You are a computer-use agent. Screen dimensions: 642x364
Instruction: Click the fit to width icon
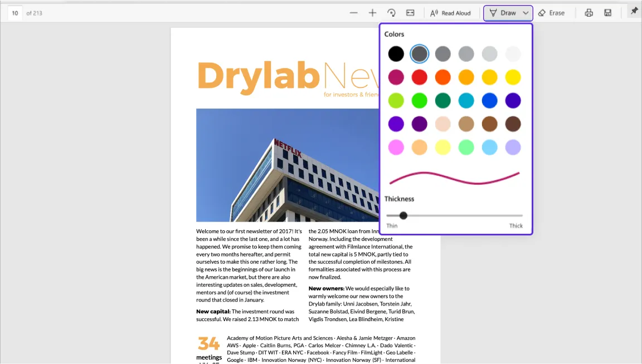(410, 13)
